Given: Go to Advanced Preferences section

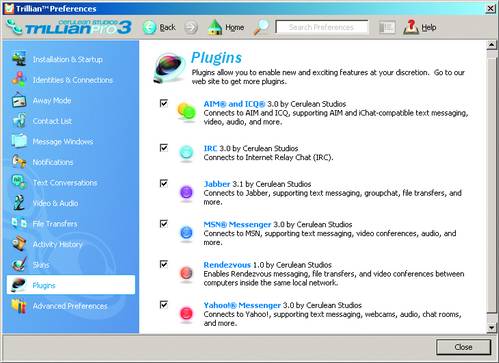Looking at the screenshot, I should coord(71,306).
